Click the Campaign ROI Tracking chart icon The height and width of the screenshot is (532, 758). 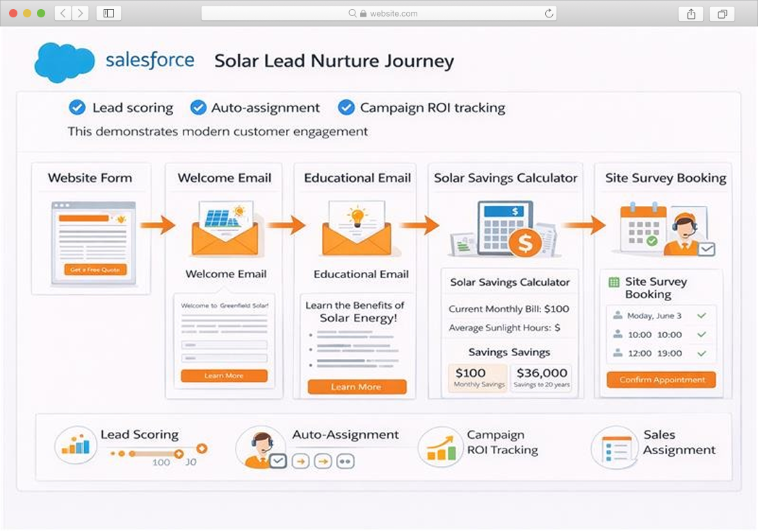point(440,446)
